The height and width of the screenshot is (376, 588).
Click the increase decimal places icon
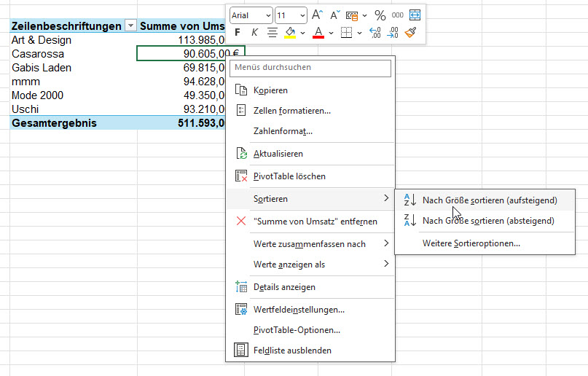[375, 33]
